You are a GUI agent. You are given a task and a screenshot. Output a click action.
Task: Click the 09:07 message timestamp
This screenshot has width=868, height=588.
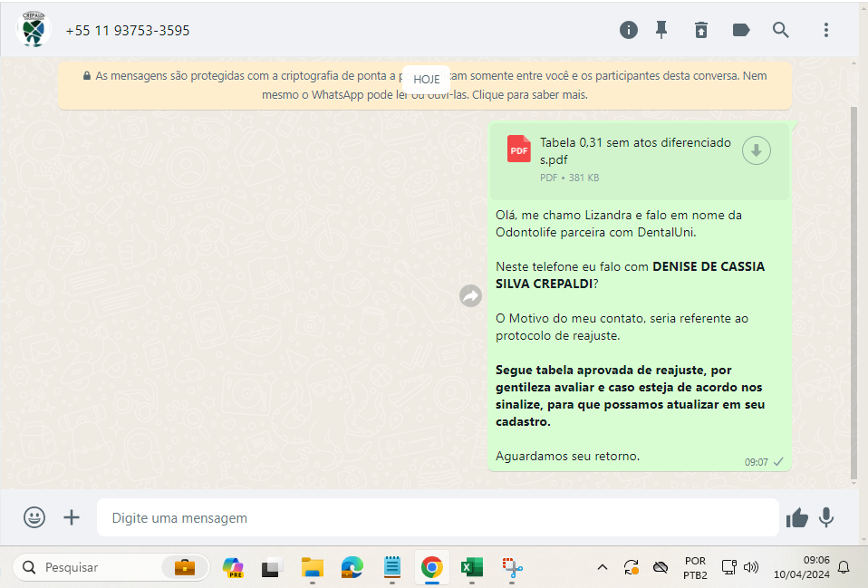757,462
